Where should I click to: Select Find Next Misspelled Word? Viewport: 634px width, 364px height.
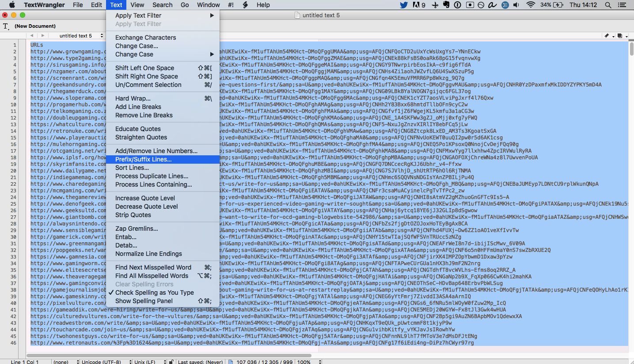(x=163, y=267)
